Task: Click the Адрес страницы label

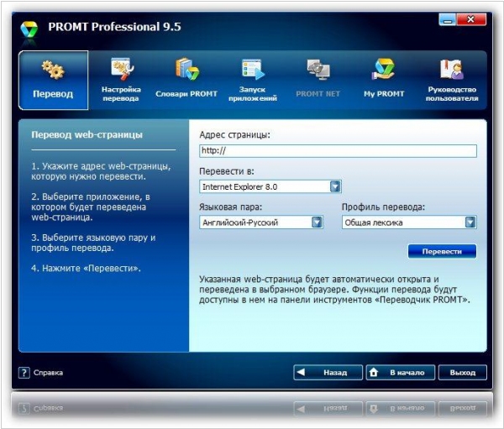Action: (234, 134)
